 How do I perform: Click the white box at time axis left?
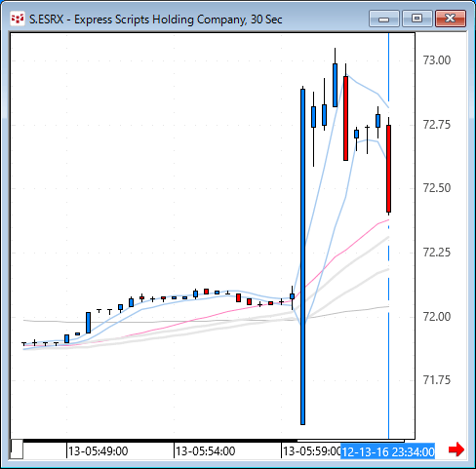click(17, 449)
